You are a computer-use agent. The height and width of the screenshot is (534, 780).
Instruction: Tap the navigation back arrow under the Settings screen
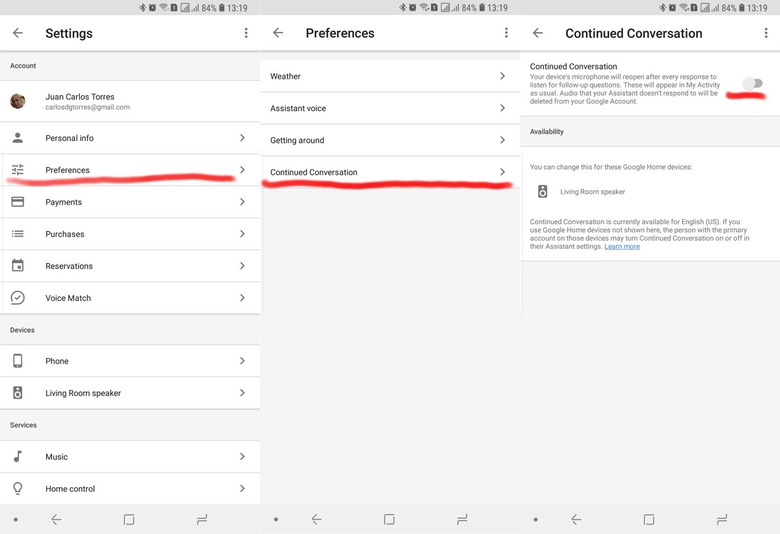[56, 520]
